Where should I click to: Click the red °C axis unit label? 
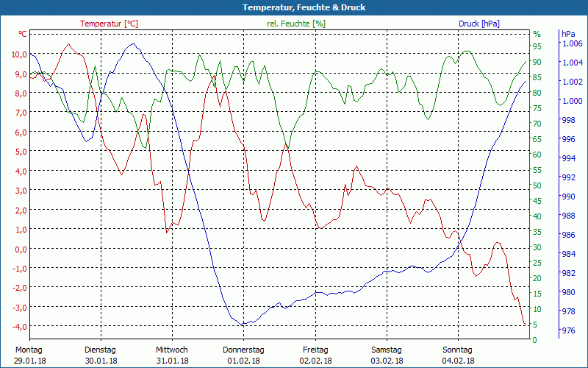(x=23, y=34)
